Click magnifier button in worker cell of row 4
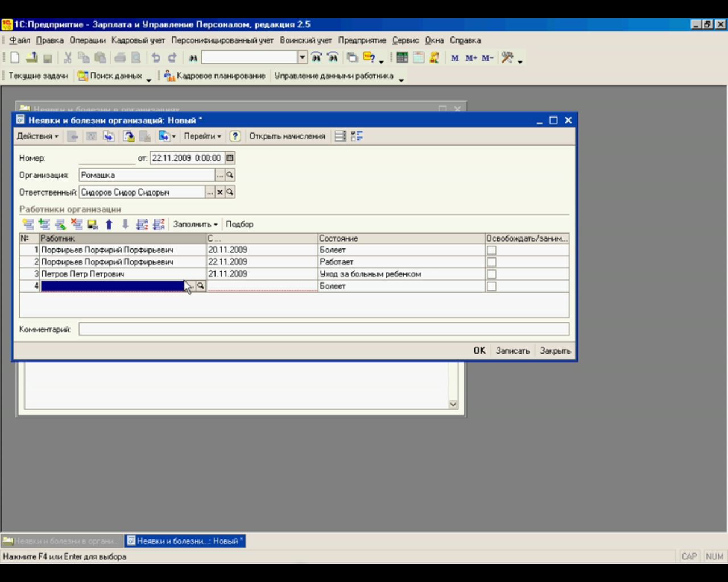728x582 pixels. click(x=201, y=286)
